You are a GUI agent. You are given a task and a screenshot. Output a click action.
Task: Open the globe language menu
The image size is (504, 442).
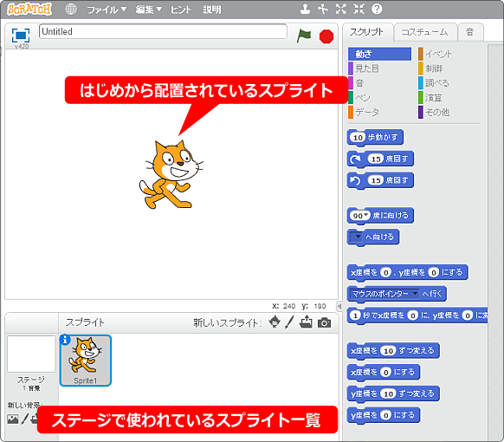(x=71, y=9)
